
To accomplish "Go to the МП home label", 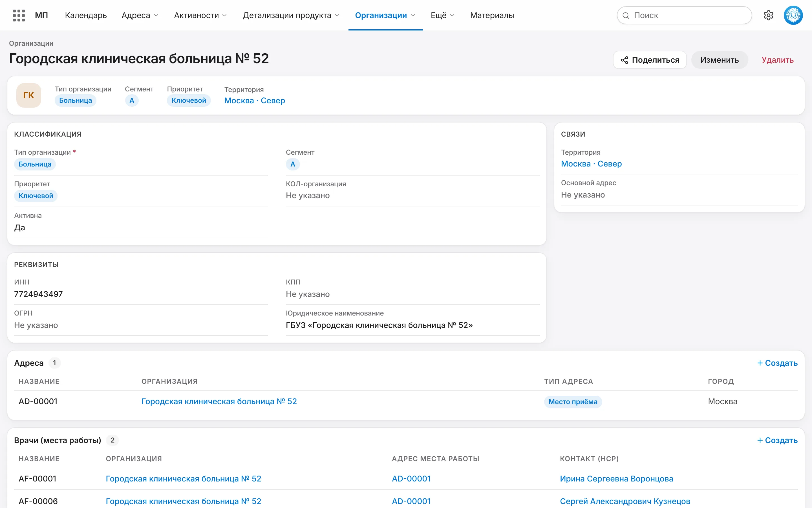I will [42, 16].
